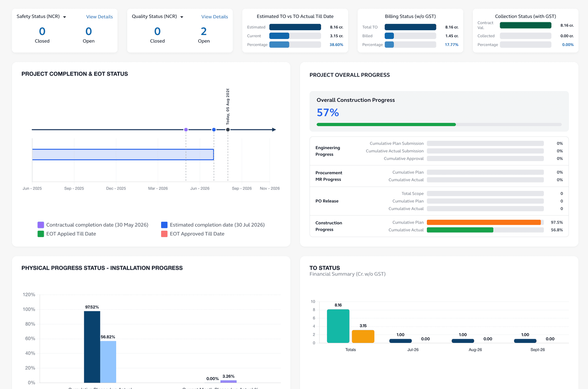Click the Engineering Progress row label
The height and width of the screenshot is (389, 588).
328,151
